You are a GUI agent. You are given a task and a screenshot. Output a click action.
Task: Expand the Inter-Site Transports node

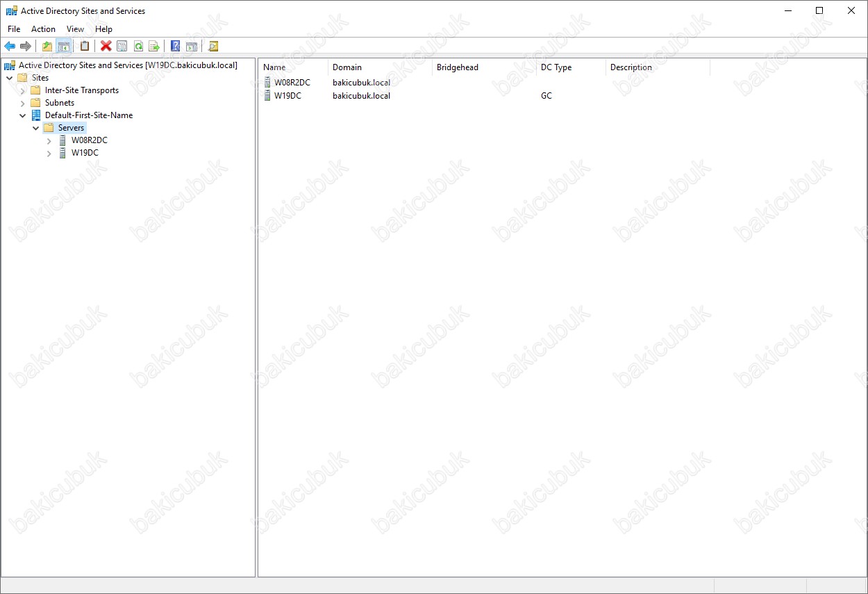pyautogui.click(x=23, y=90)
